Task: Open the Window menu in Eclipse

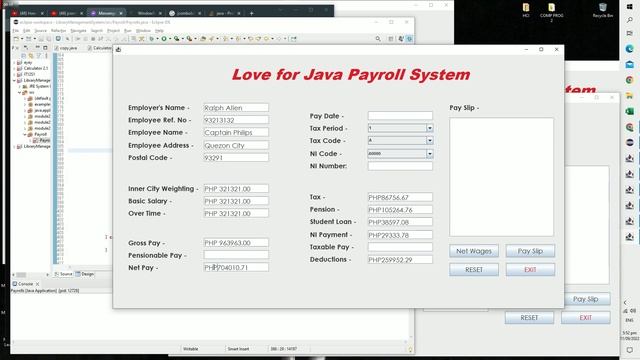Action: 143,31
